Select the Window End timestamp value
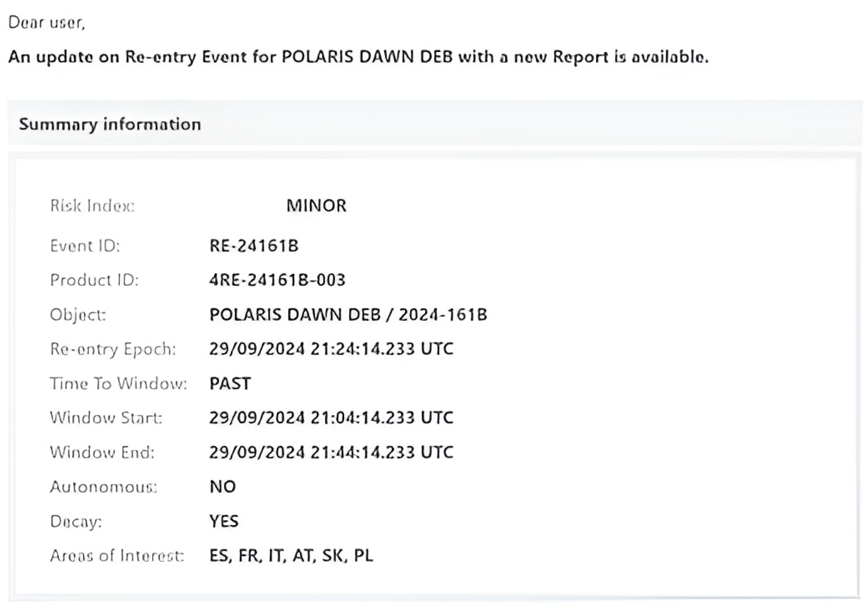868x609 pixels. coord(331,452)
